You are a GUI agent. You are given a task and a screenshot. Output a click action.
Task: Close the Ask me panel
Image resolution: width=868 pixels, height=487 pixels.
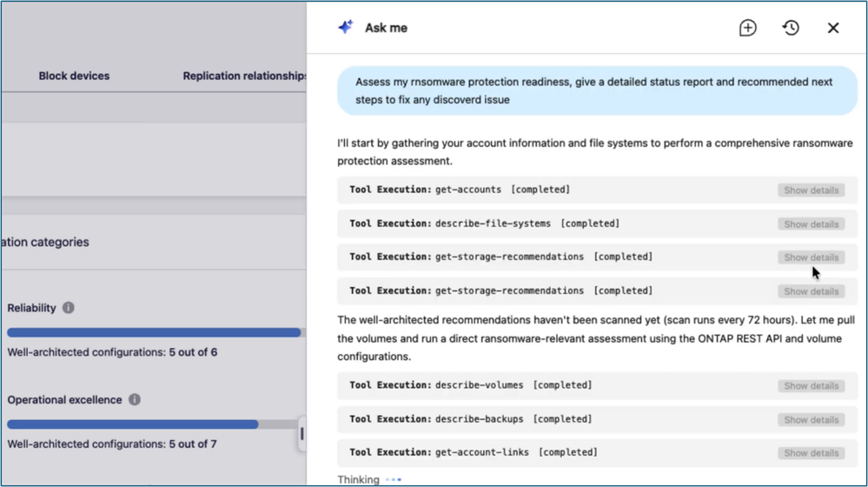coord(833,28)
